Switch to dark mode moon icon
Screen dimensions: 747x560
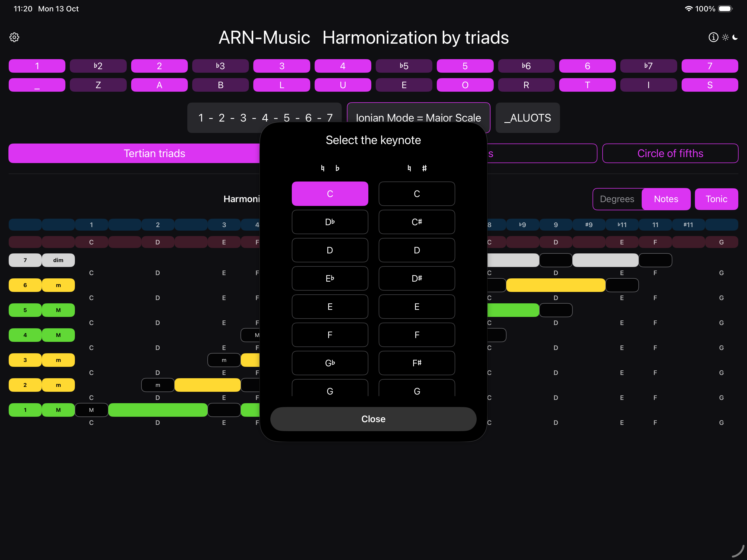coord(735,37)
